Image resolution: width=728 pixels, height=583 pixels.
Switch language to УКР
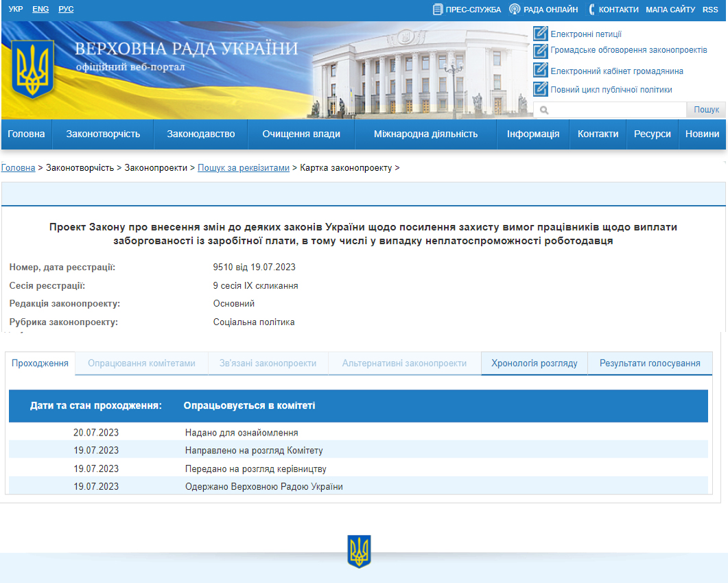tap(15, 9)
